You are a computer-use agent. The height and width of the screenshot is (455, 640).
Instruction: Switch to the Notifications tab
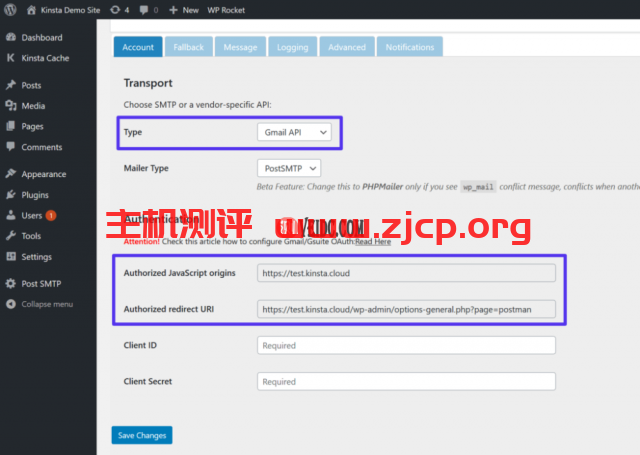410,47
